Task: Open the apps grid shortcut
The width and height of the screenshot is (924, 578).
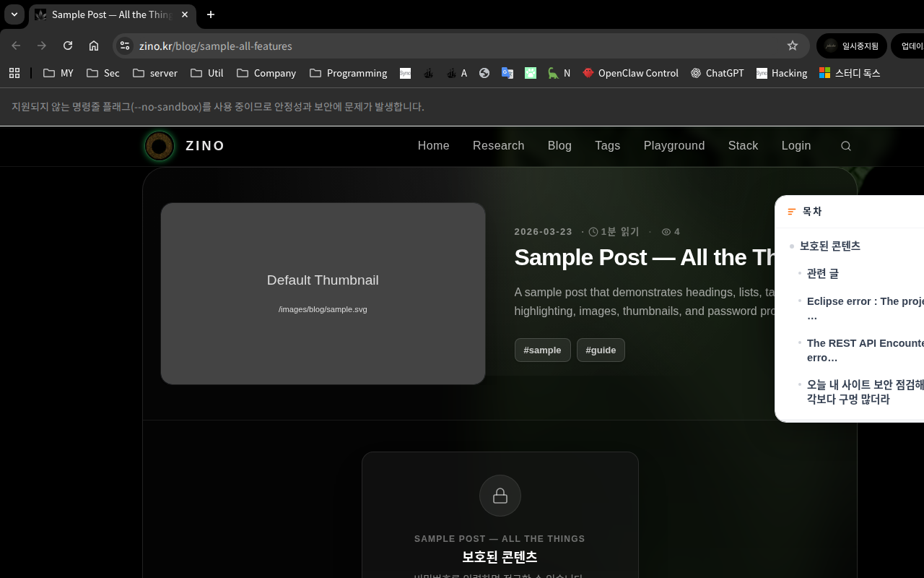Action: 14,73
